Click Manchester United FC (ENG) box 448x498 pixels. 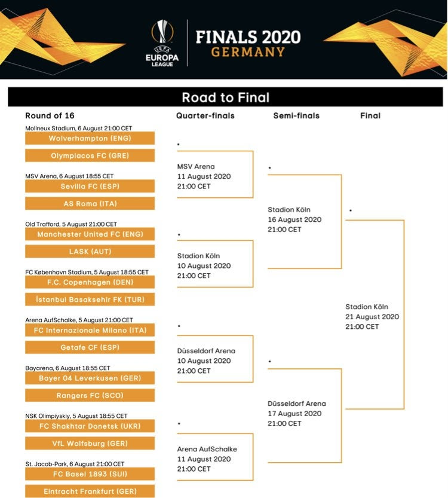click(90, 234)
